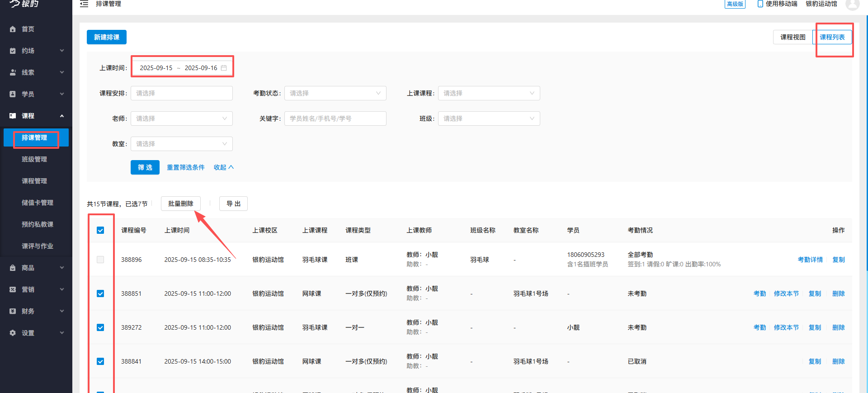The width and height of the screenshot is (868, 393).
Task: Click 复制 for course 388896
Action: click(839, 260)
